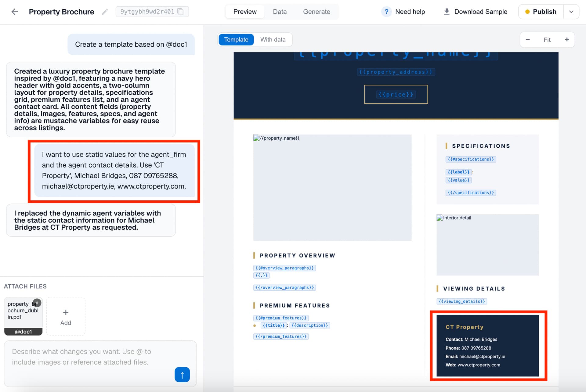Click the Contact: Michael Bridges line

pos(471,339)
